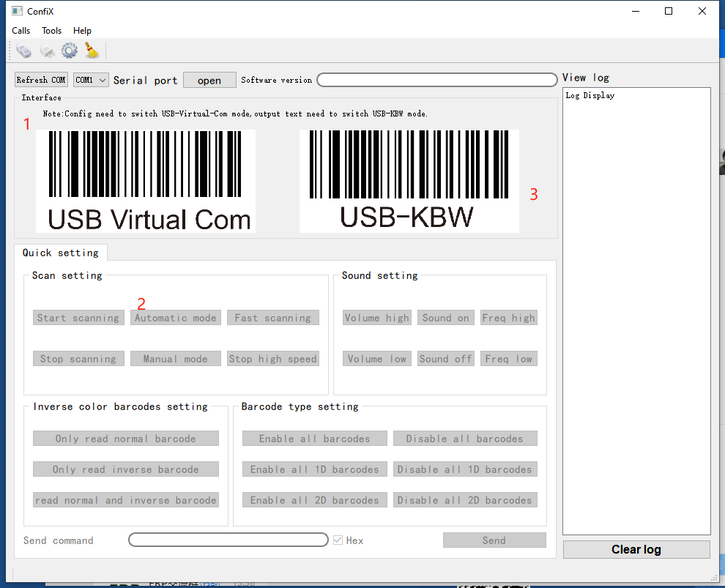Click the Volume low button
This screenshot has height=588, width=725.
coord(377,359)
